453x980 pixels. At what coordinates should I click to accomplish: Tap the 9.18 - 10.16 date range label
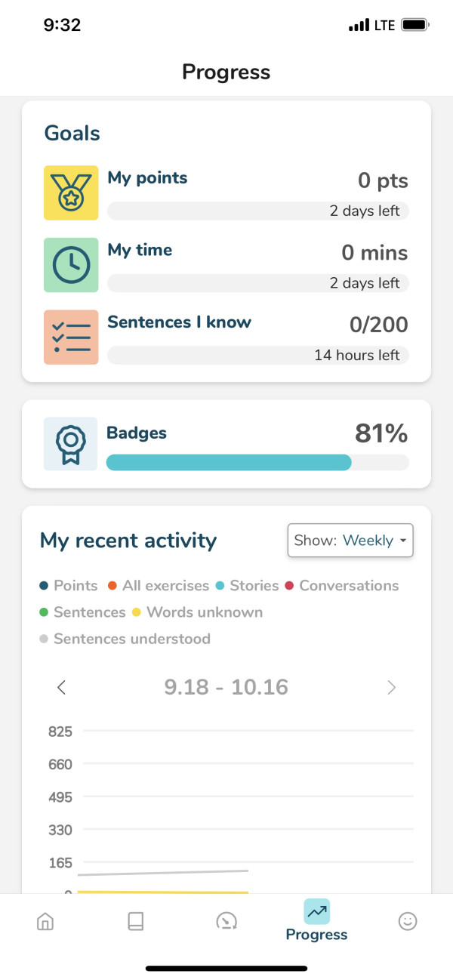[226, 687]
